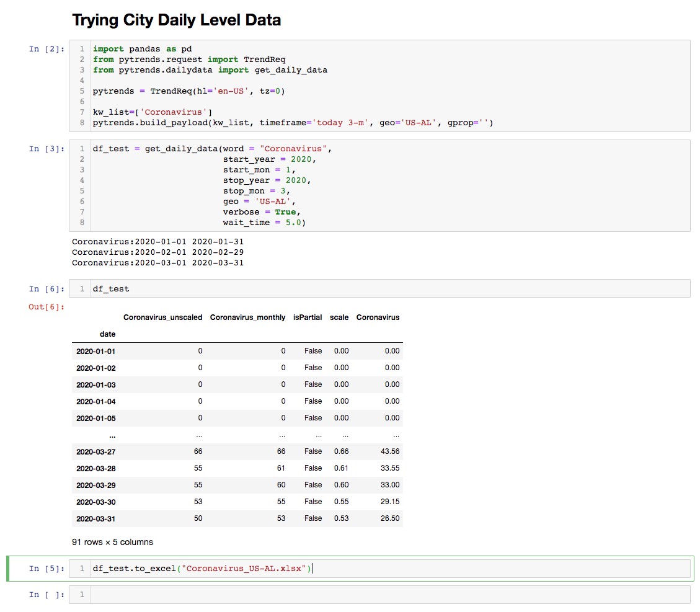Click scale value 0.60
Image resolution: width=700 pixels, height=612 pixels.
[341, 485]
